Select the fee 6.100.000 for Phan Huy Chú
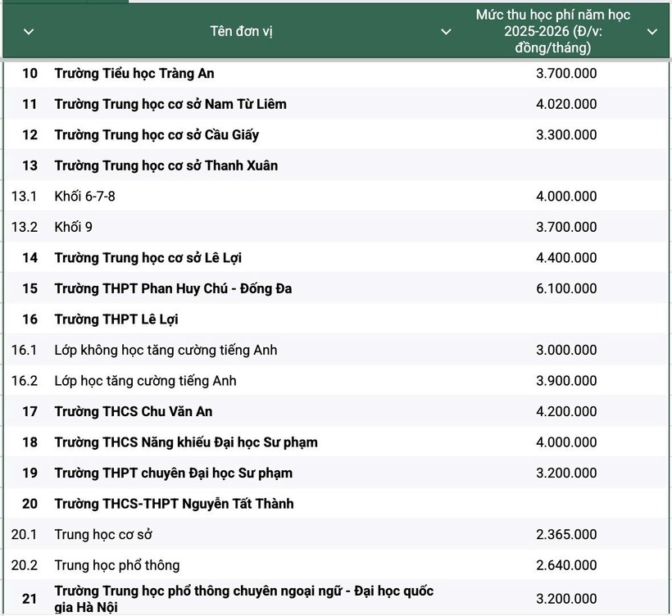672x616 pixels. tap(565, 288)
